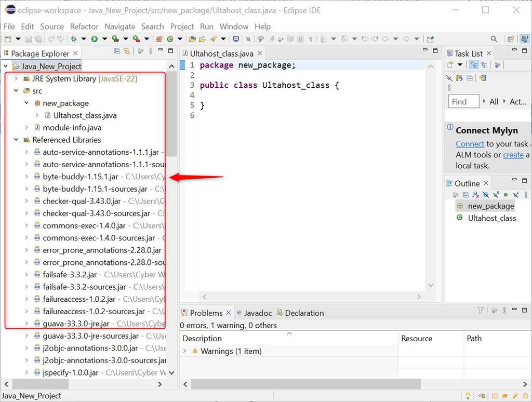Select guava-33.3.0-jre.jar in Package Explorer
Screen dimensions: 532x402
(x=76, y=324)
